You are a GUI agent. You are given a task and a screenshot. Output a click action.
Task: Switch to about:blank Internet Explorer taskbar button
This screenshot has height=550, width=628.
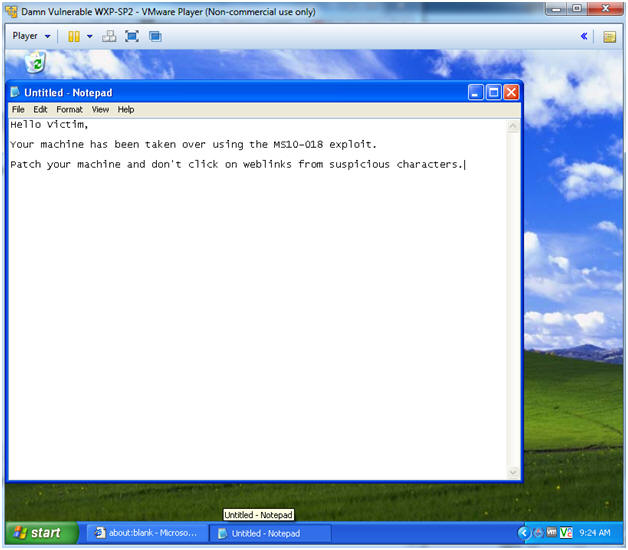pyautogui.click(x=146, y=533)
